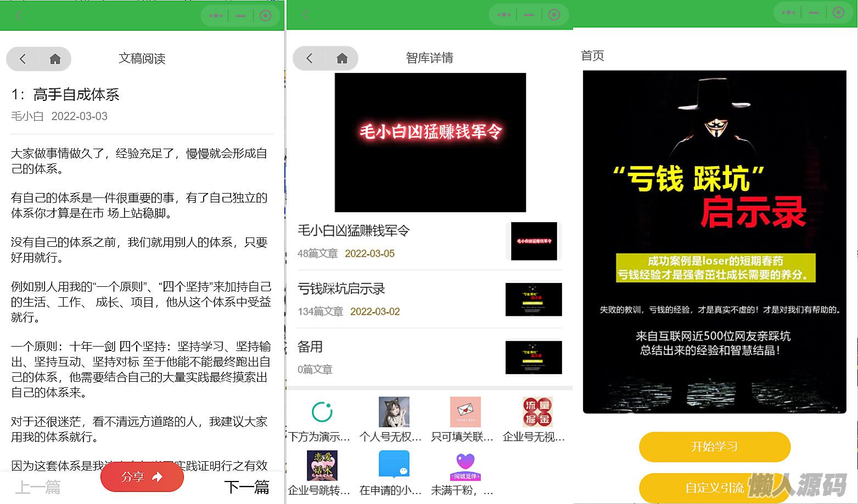Click the paragraph starting 例如别人用我的
858x504 pixels.
pyautogui.click(x=141, y=302)
